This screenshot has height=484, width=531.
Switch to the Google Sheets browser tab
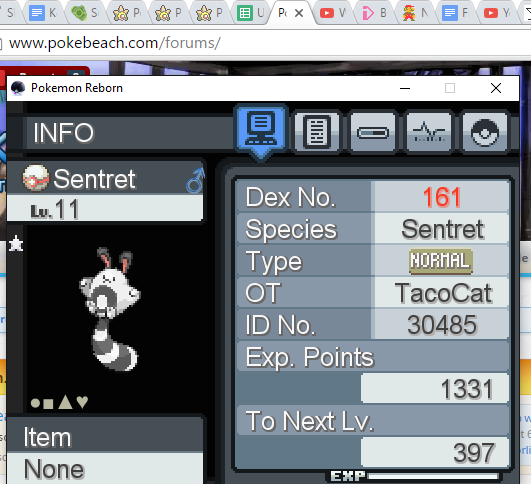tap(250, 13)
